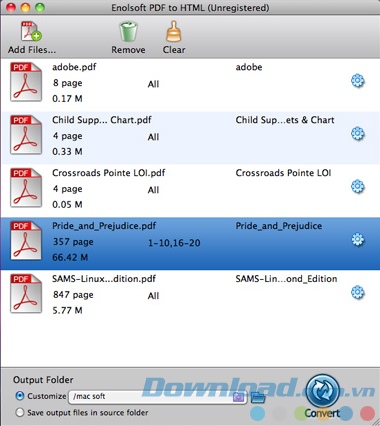This screenshot has height=426, width=380.
Task: Click output name adobe
Action: 249,67
